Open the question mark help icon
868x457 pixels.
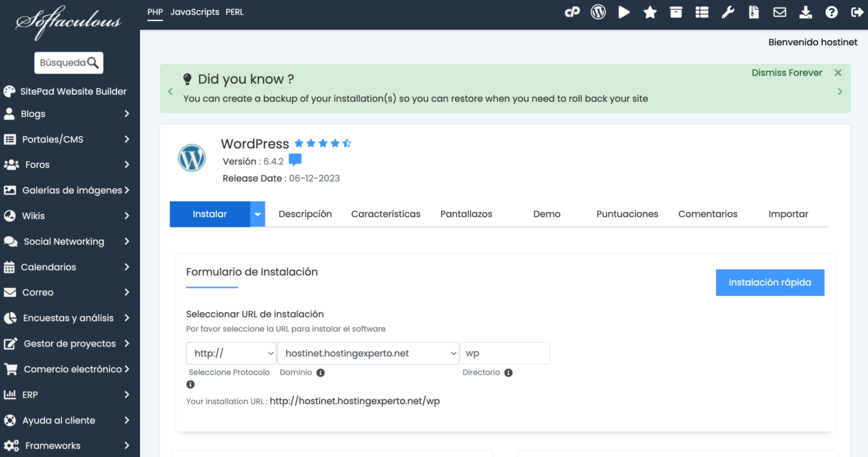pos(831,12)
